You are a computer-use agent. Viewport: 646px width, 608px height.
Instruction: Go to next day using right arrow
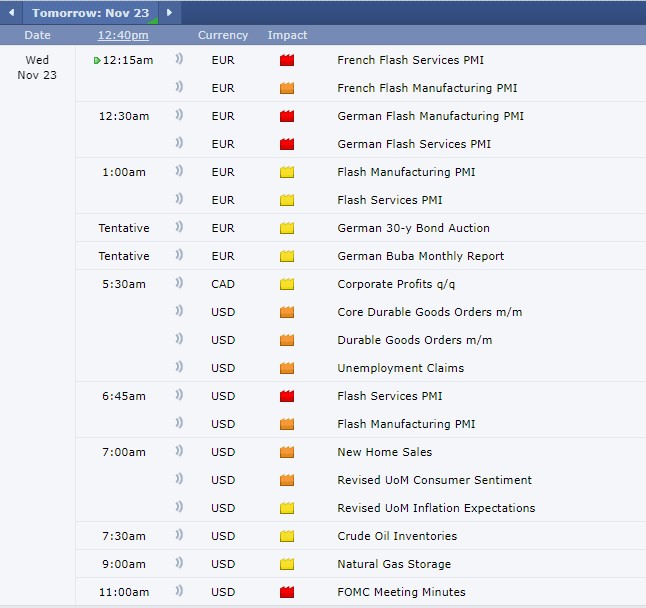pyautogui.click(x=169, y=13)
